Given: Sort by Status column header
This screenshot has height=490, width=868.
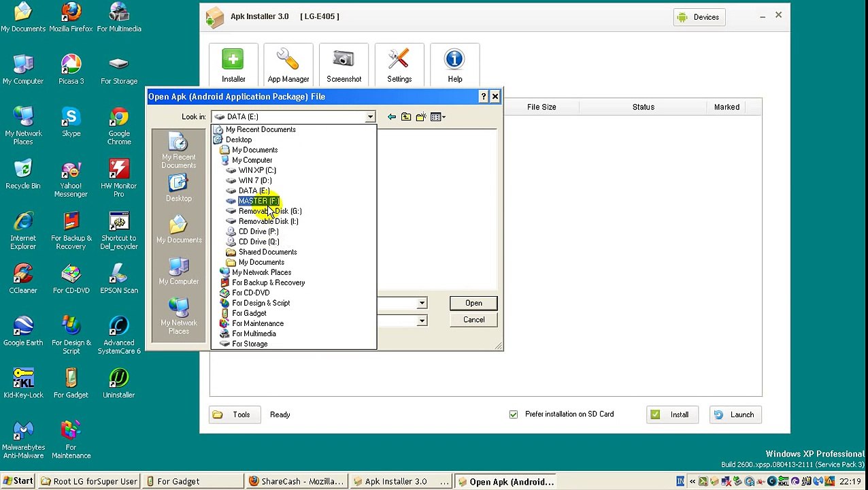Looking at the screenshot, I should tap(643, 107).
